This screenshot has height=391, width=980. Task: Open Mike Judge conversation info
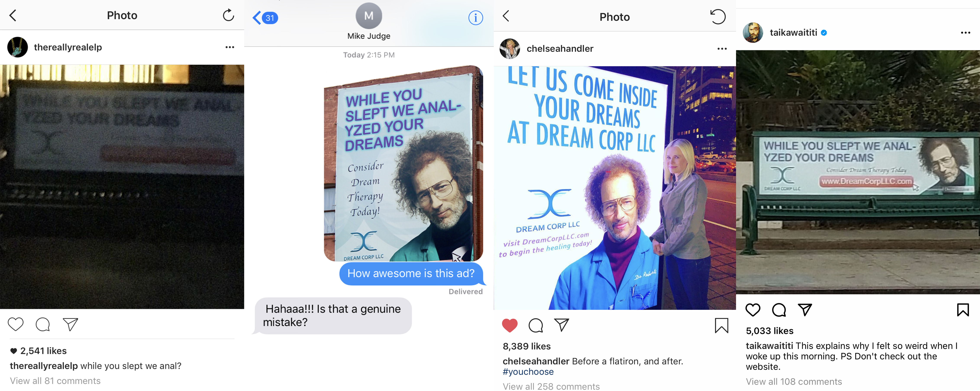pyautogui.click(x=476, y=18)
